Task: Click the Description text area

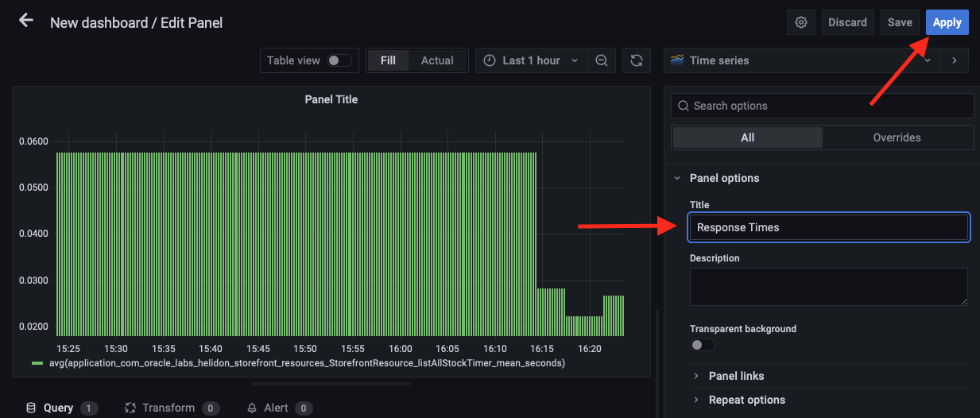Action: [x=829, y=287]
